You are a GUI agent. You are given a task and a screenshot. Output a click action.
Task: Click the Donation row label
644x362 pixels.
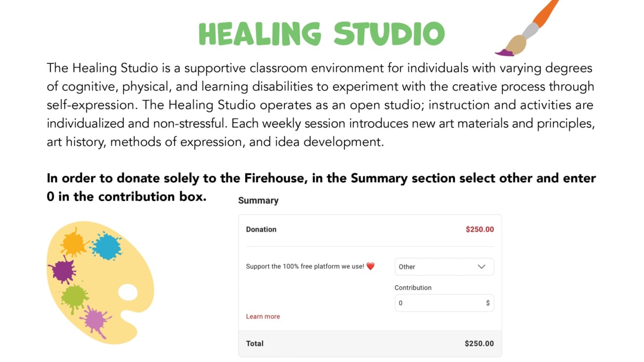(261, 230)
